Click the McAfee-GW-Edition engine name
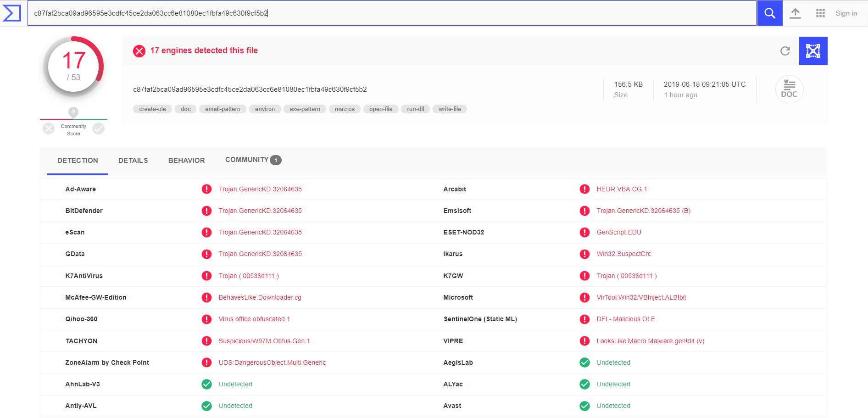Image resolution: width=868 pixels, height=418 pixels. 96,297
